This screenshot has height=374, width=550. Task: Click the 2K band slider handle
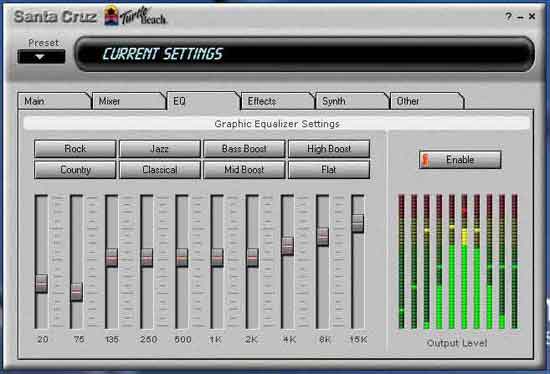(252, 258)
